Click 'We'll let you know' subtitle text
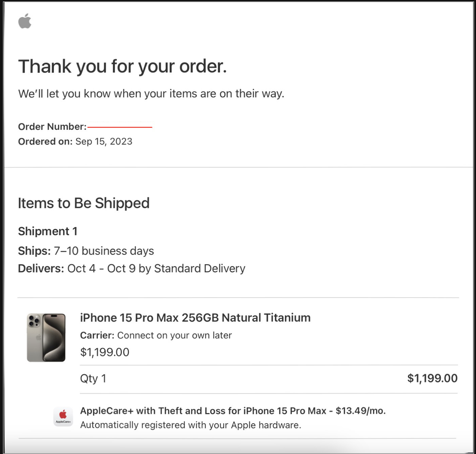The height and width of the screenshot is (454, 476). pos(151,94)
